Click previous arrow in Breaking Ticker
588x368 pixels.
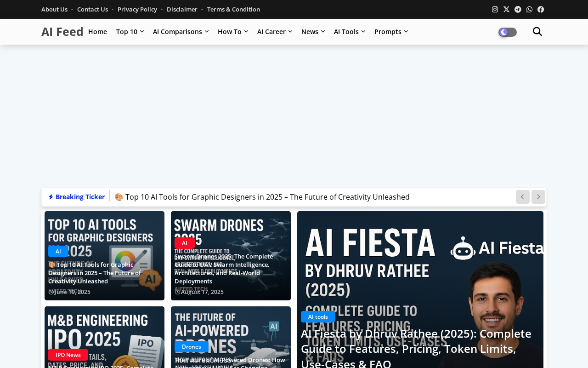pos(522,197)
